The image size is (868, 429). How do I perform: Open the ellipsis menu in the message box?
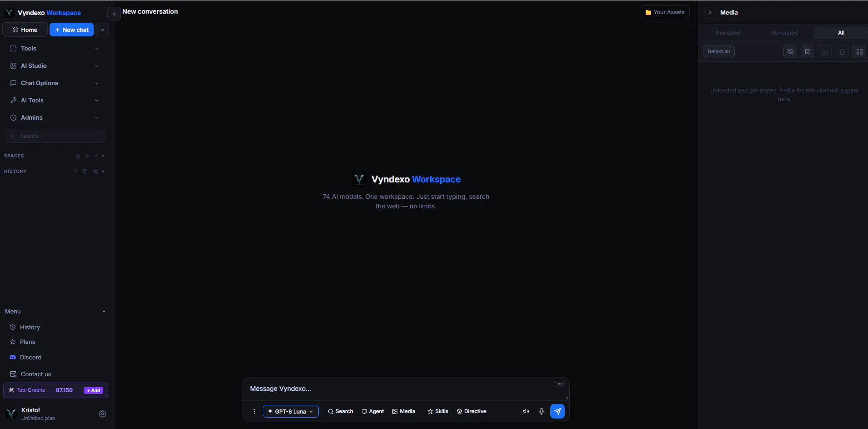coord(560,384)
